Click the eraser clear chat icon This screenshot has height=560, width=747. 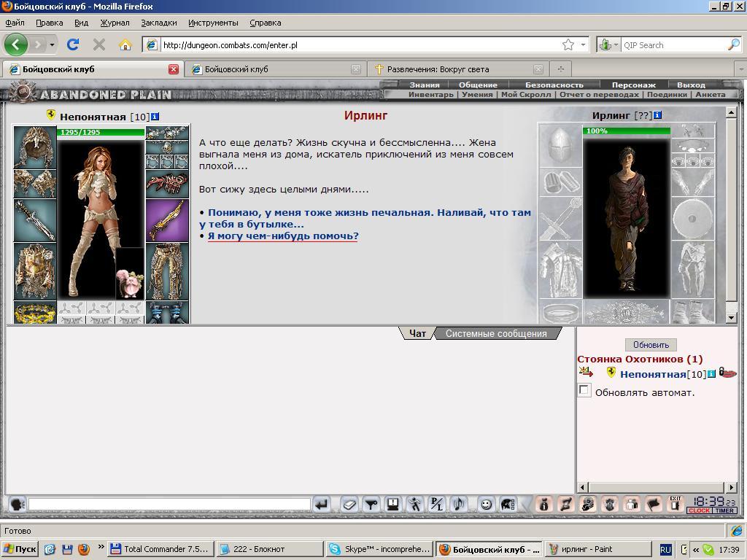349,505
